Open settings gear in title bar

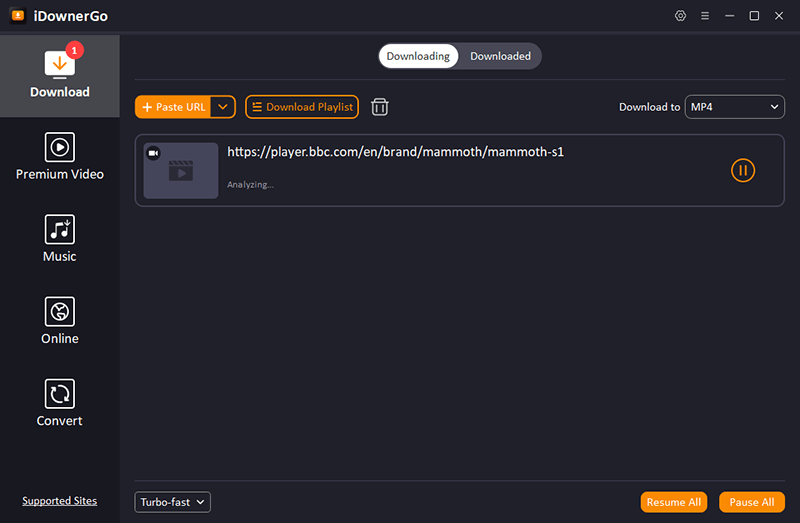[681, 16]
